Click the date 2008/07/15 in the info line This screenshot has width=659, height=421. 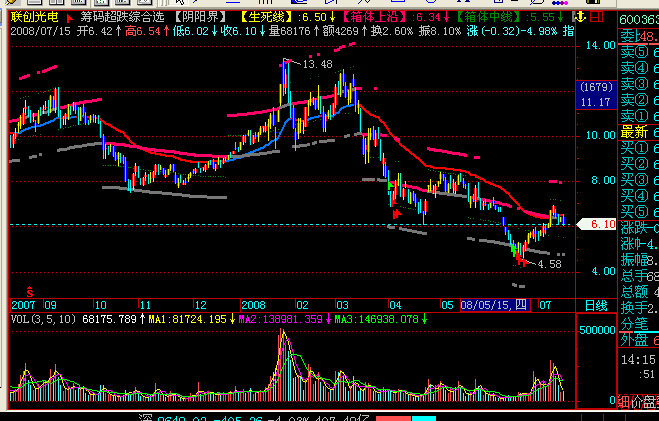(x=40, y=31)
